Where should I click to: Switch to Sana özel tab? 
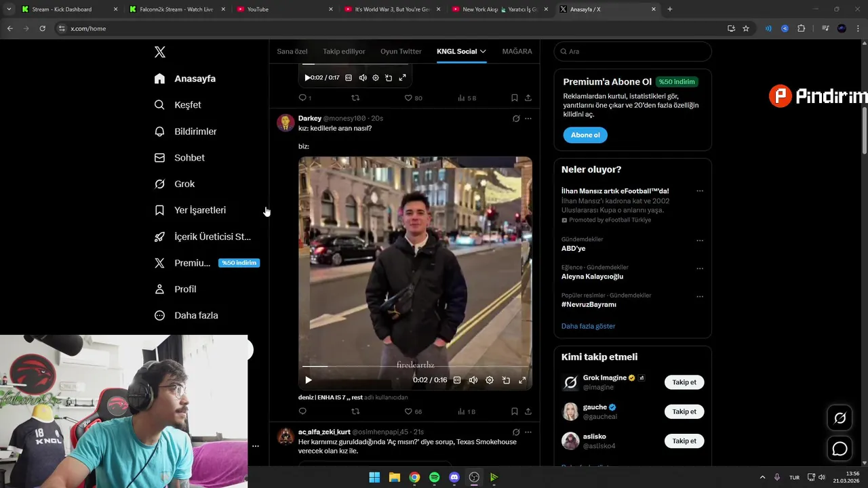(x=292, y=52)
